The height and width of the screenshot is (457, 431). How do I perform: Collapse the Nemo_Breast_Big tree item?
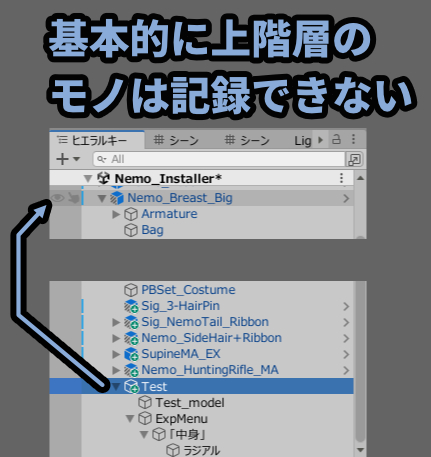(102, 199)
